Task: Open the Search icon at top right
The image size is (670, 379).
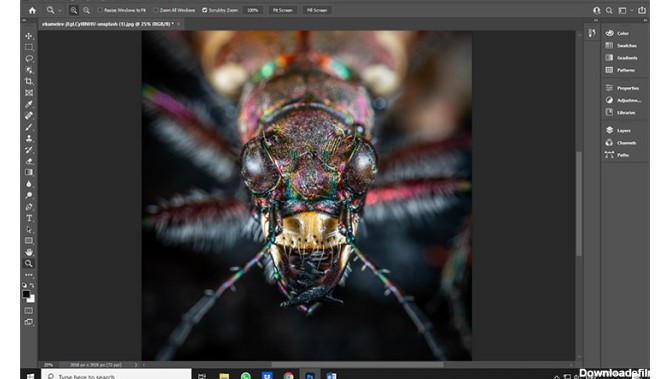Action: coord(609,10)
